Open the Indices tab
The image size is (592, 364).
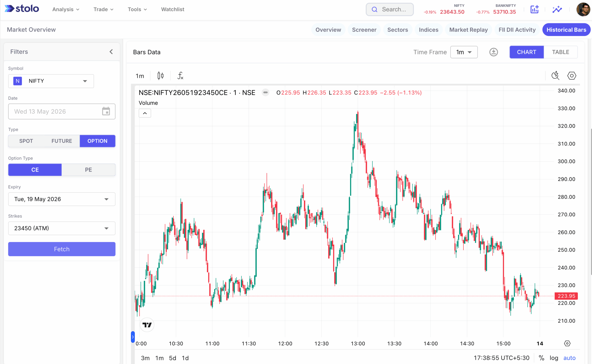[428, 30]
